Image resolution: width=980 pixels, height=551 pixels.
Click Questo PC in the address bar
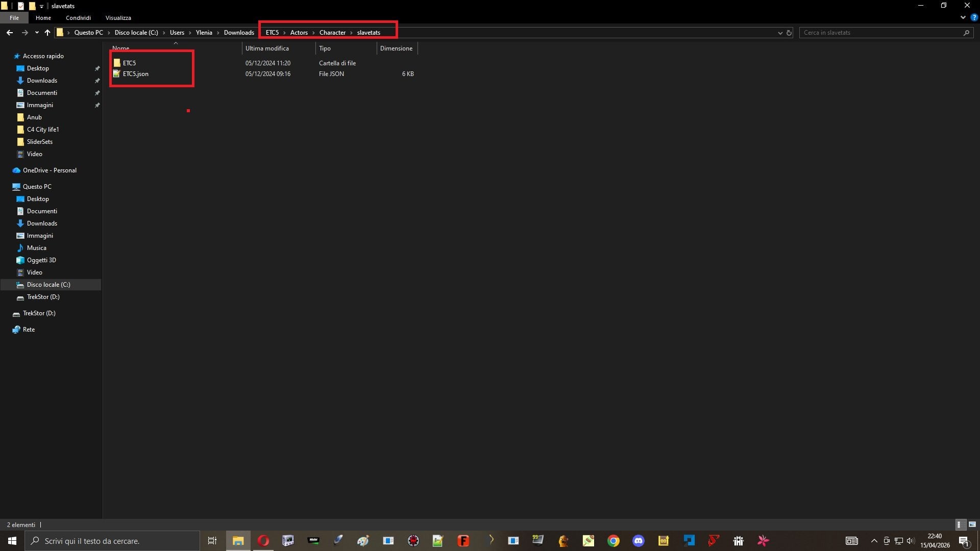(88, 33)
